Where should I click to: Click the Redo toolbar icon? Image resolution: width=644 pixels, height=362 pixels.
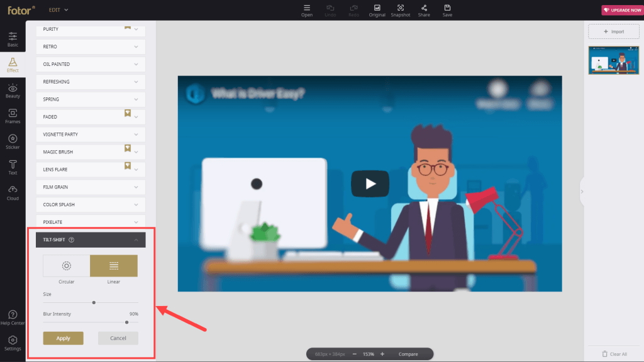pos(353,11)
